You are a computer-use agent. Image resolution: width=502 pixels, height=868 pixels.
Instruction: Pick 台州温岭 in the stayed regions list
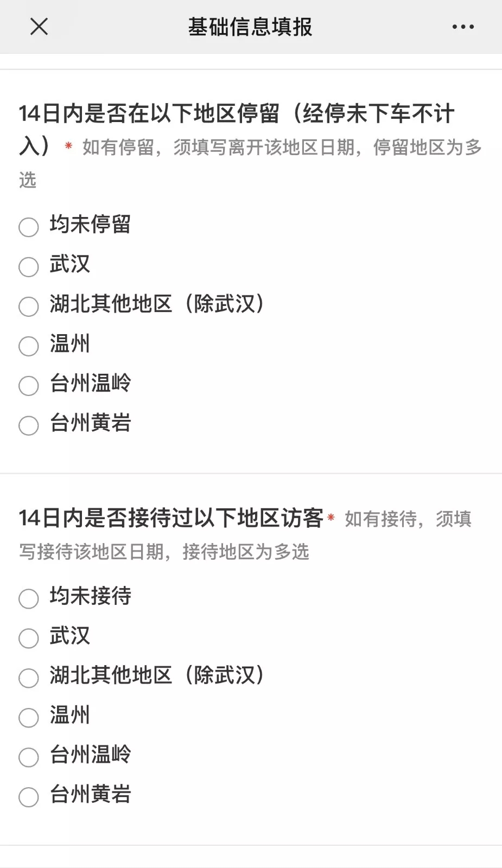point(29,385)
